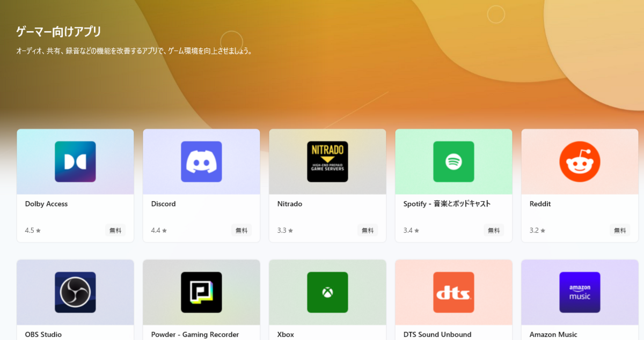Click the 無料 button on Spotify
Viewport: 644px width, 340px height.
pyautogui.click(x=494, y=231)
